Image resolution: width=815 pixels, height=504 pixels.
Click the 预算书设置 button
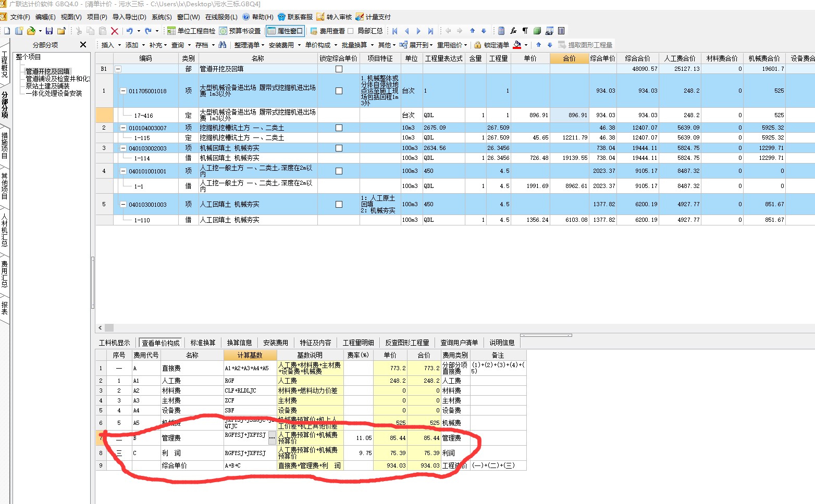click(x=240, y=31)
